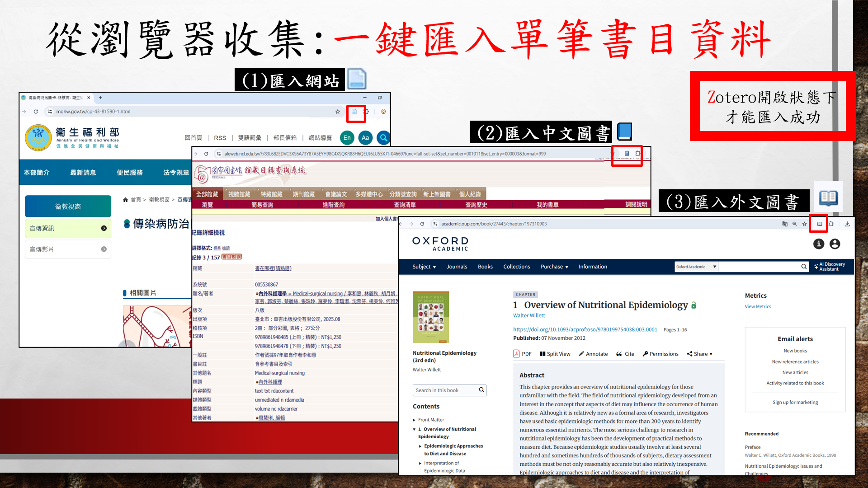The image size is (868, 488).
Task: Reload the mohw.gov.tw page
Action: point(36,112)
